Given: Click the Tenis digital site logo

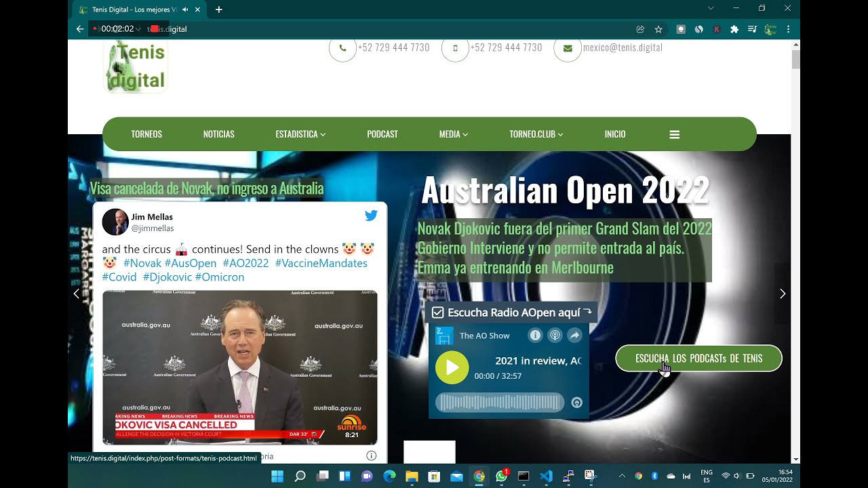Looking at the screenshot, I should (x=136, y=66).
